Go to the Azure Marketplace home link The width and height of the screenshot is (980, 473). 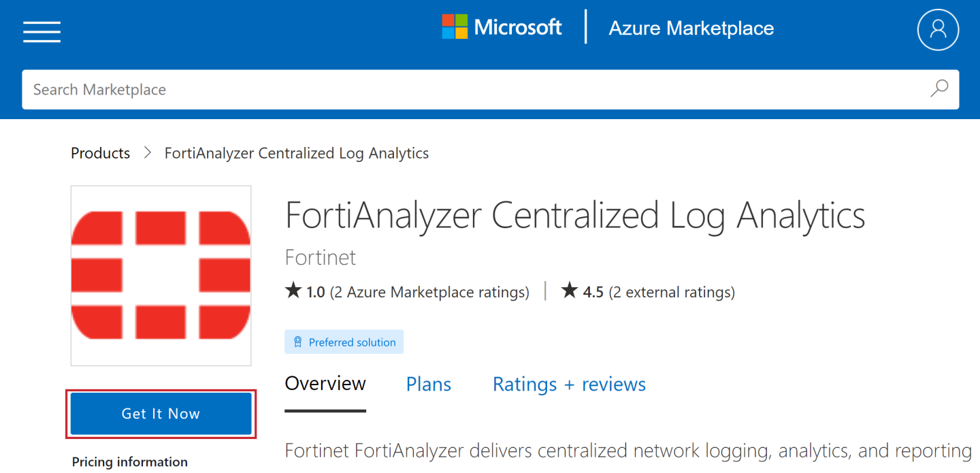point(691,29)
